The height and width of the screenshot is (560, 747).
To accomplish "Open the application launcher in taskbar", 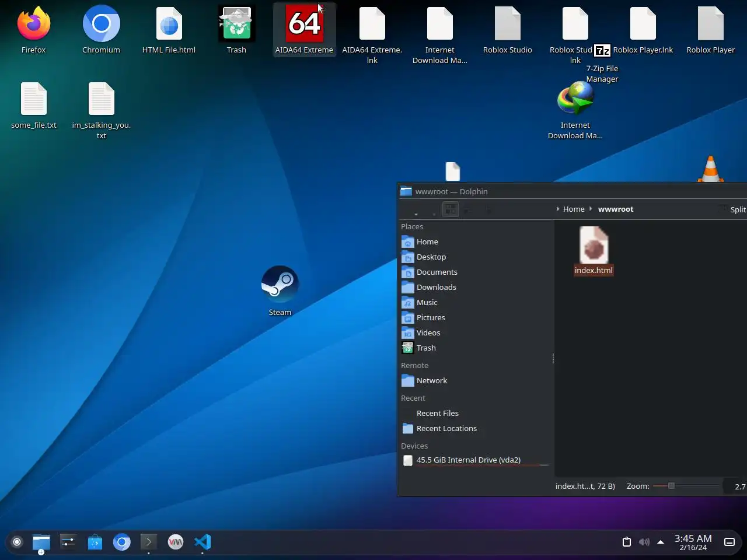I will click(x=17, y=542).
